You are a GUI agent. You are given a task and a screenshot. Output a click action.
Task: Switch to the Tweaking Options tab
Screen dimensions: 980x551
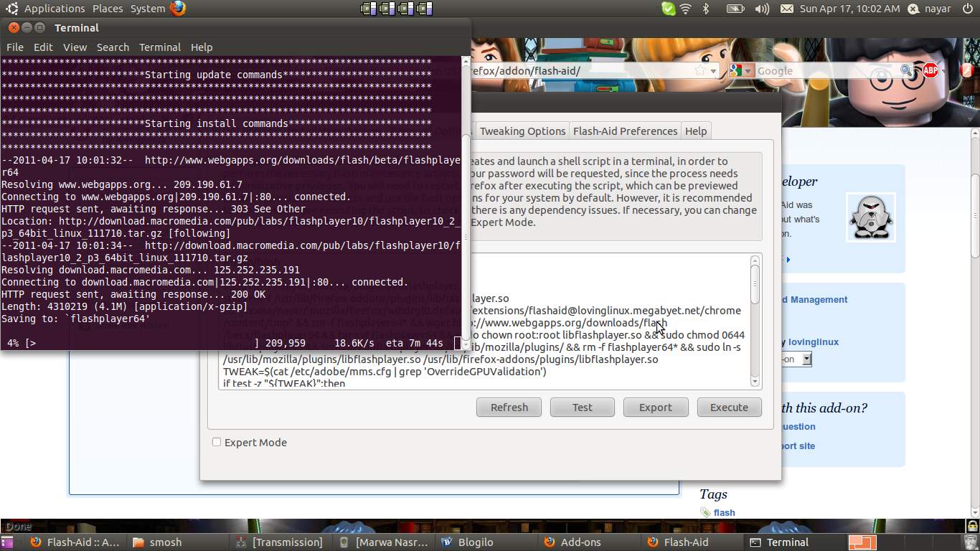click(x=522, y=131)
